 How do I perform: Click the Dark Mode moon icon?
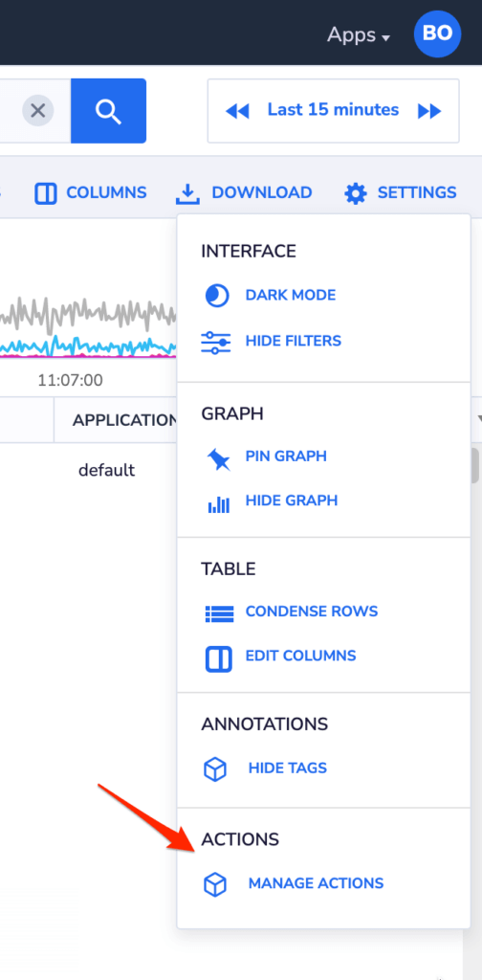pyautogui.click(x=217, y=295)
